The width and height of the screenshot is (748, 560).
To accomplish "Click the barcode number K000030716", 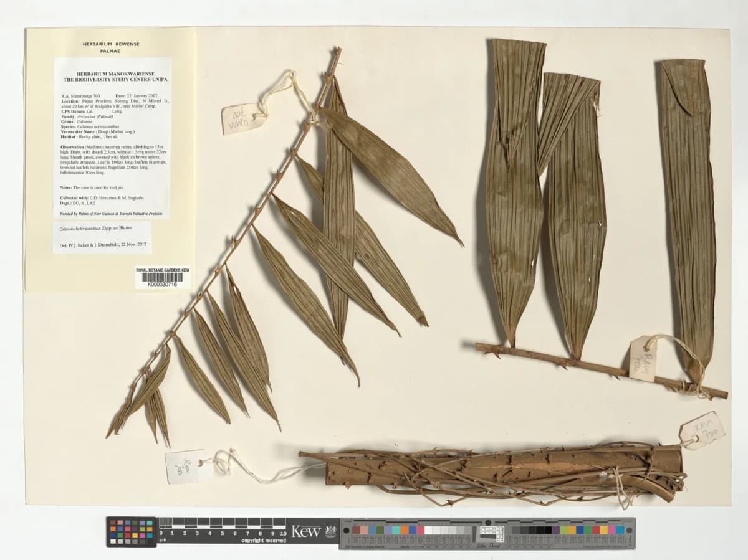I will tap(163, 284).
